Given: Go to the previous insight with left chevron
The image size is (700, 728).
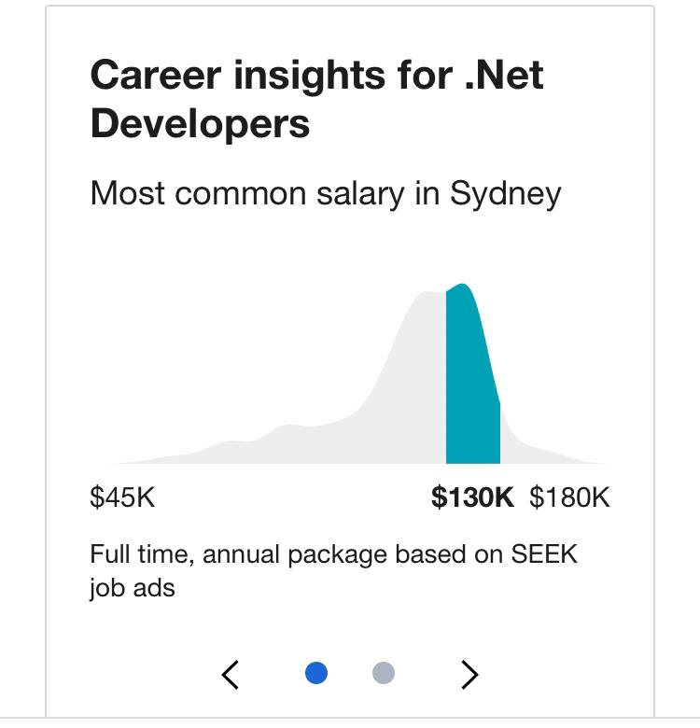Looking at the screenshot, I should coord(231,675).
